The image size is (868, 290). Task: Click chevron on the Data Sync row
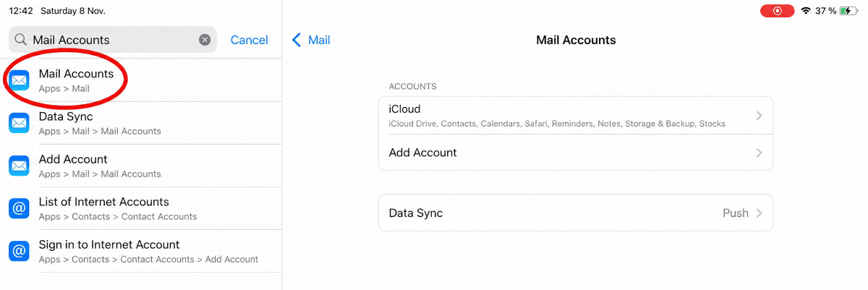[759, 213]
